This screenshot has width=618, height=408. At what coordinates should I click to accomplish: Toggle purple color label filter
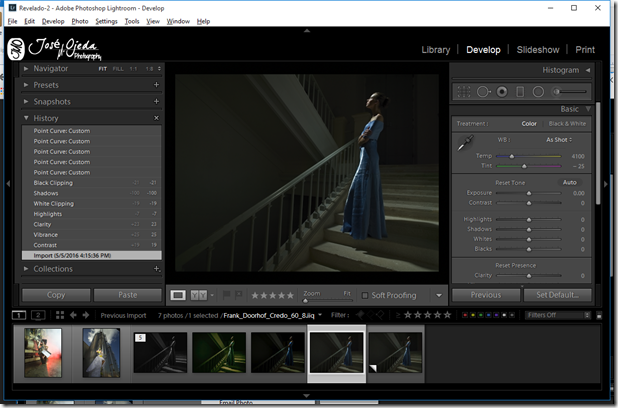496,315
